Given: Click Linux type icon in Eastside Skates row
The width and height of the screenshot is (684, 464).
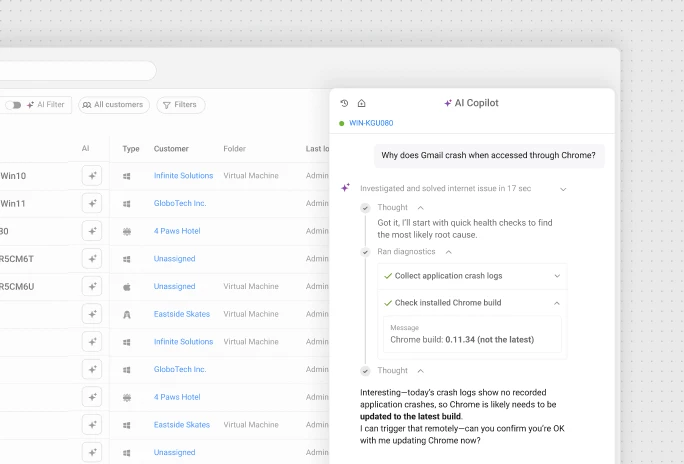Looking at the screenshot, I should [127, 314].
